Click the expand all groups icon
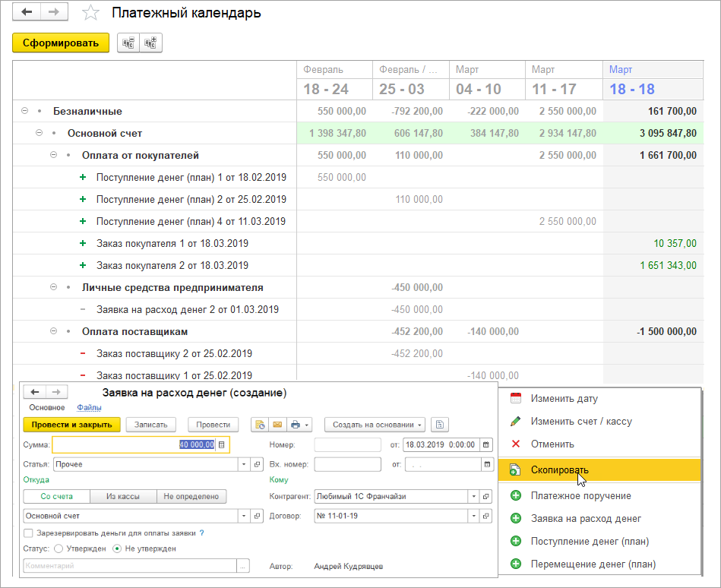Viewport: 721px width, 588px height. [151, 43]
